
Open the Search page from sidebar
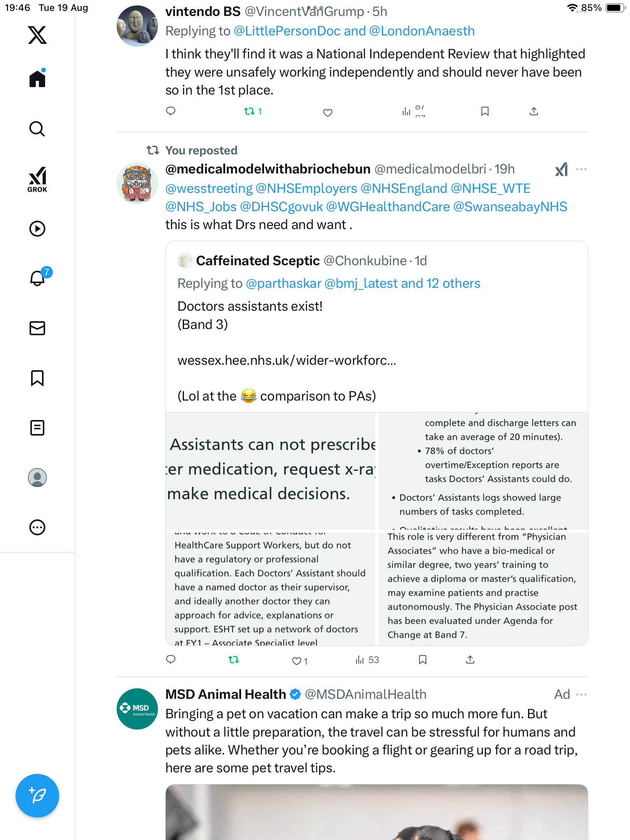[37, 129]
